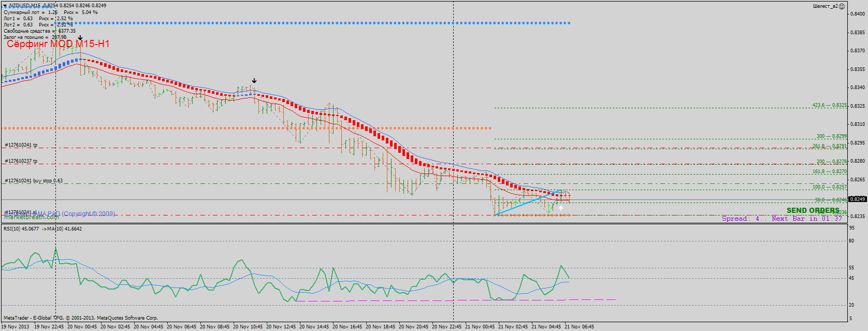The width and height of the screenshot is (868, 331).
Task: Click the Fibonacci 300 — 0.8299 level label
Action: [832, 136]
